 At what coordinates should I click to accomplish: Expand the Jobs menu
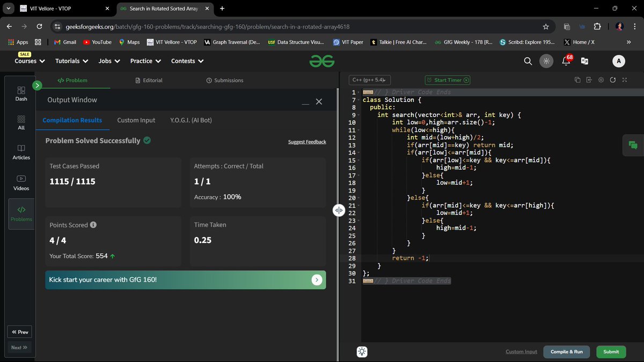[109, 61]
